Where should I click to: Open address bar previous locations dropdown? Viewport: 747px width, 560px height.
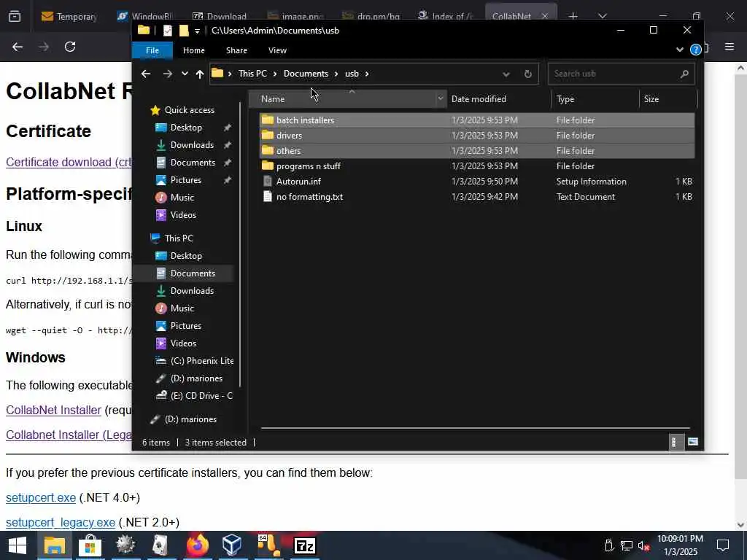click(506, 74)
